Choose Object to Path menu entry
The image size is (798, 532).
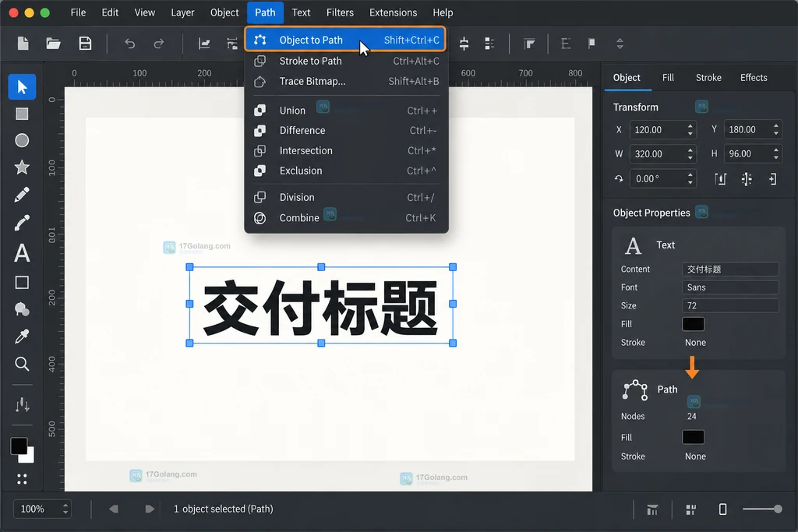345,40
